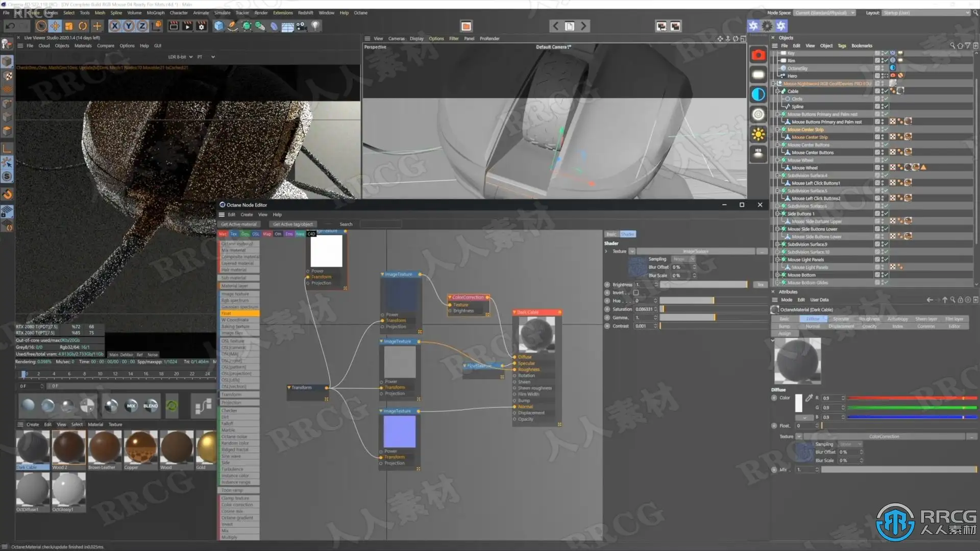Add a Cube primitive object
The height and width of the screenshot is (551, 980).
coord(219,26)
